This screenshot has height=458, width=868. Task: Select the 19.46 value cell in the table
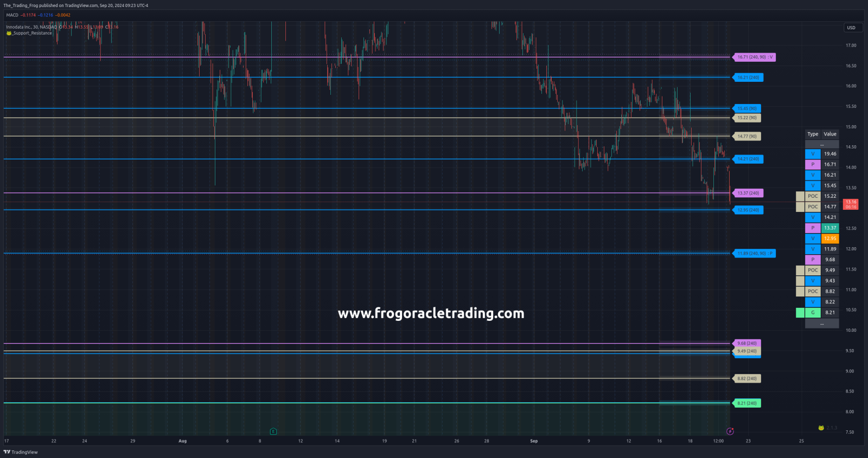[830, 154]
